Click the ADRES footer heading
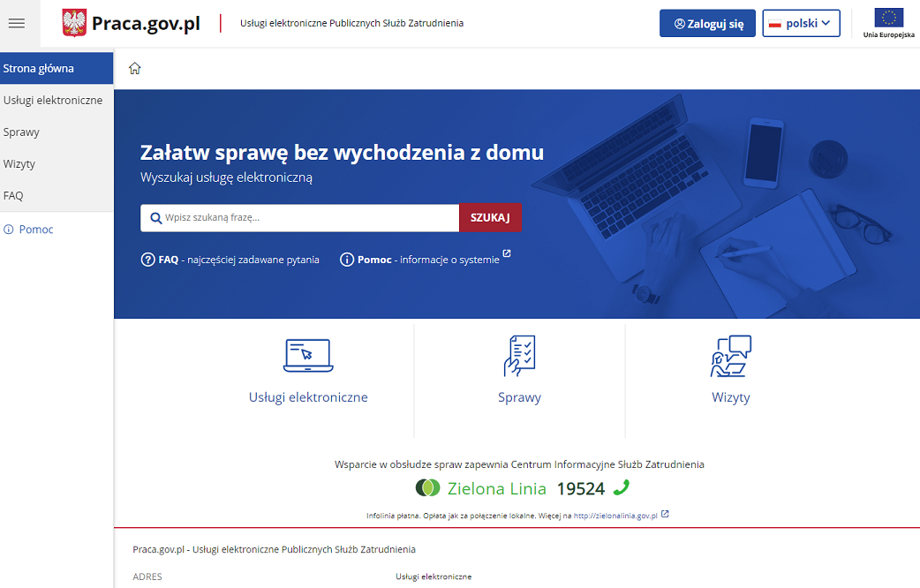This screenshot has height=588, width=920. point(147,577)
